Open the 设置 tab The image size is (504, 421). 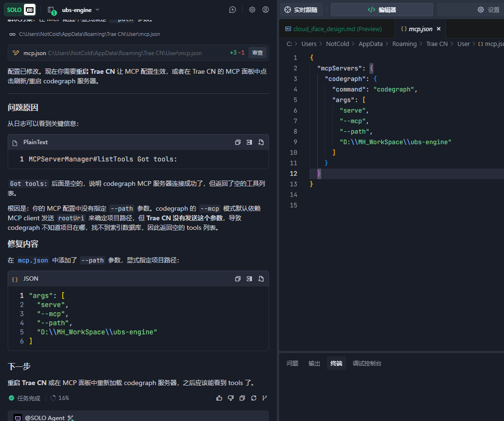(x=489, y=10)
